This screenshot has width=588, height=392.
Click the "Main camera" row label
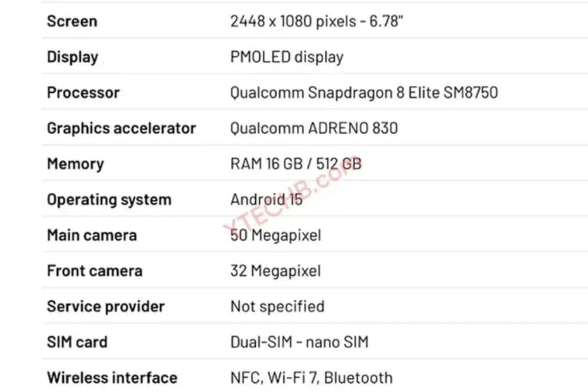coord(92,235)
